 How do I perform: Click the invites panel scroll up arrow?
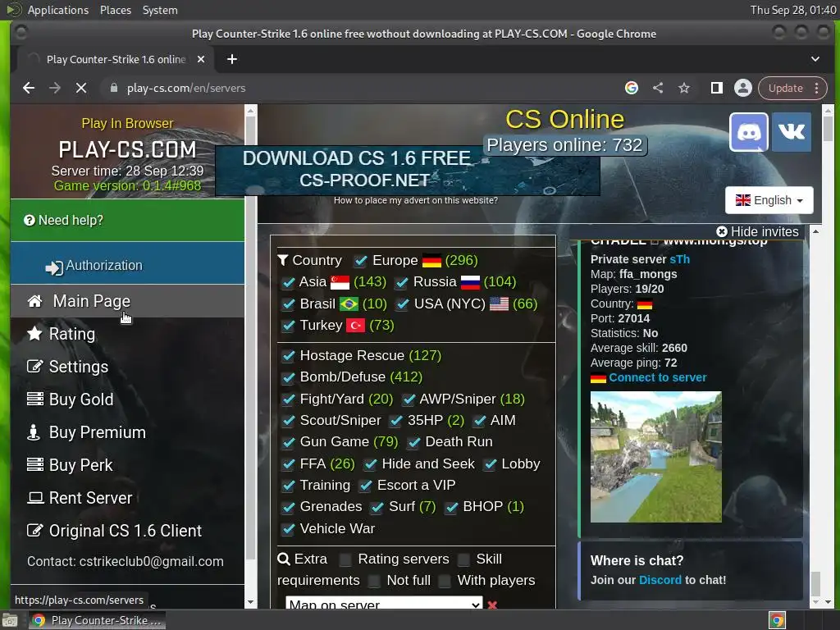[x=815, y=231]
